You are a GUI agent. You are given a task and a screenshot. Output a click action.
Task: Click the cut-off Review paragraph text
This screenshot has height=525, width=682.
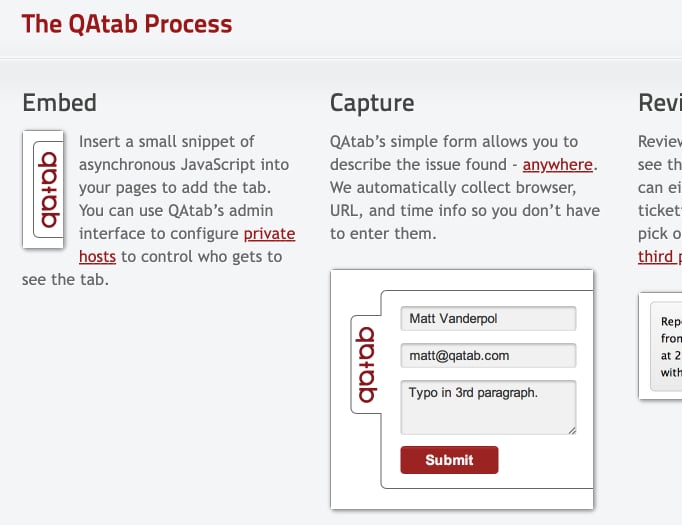(661, 186)
